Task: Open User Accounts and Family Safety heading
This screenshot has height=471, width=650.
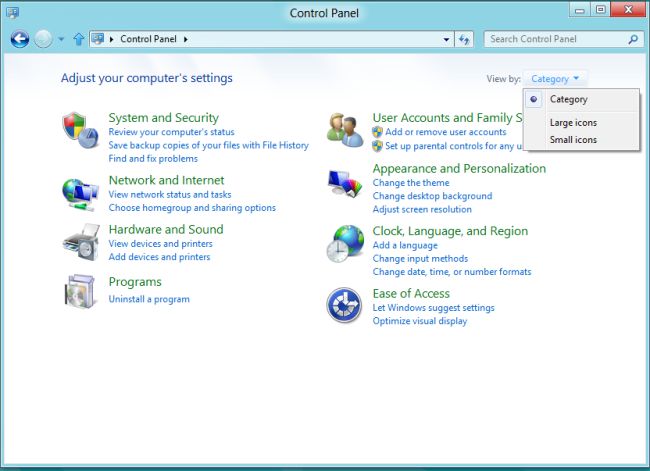Action: coord(447,118)
